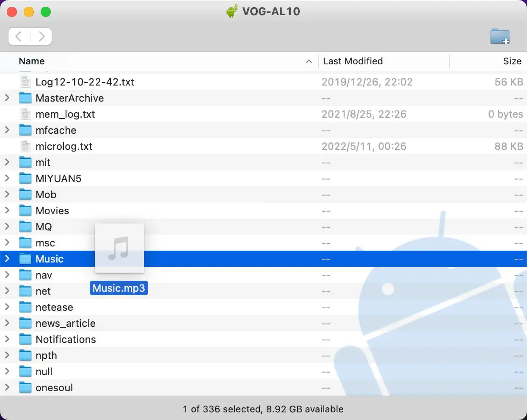Select the netease folder name

(x=54, y=307)
